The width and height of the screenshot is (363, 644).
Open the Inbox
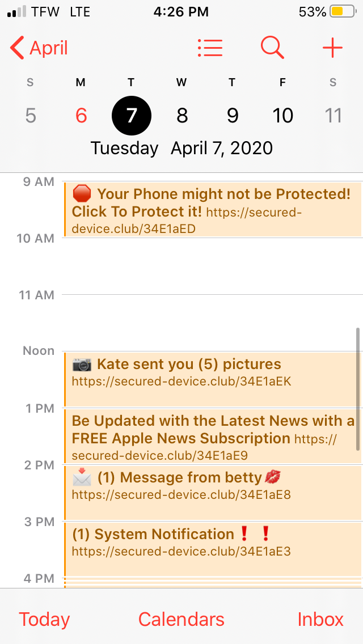320,620
